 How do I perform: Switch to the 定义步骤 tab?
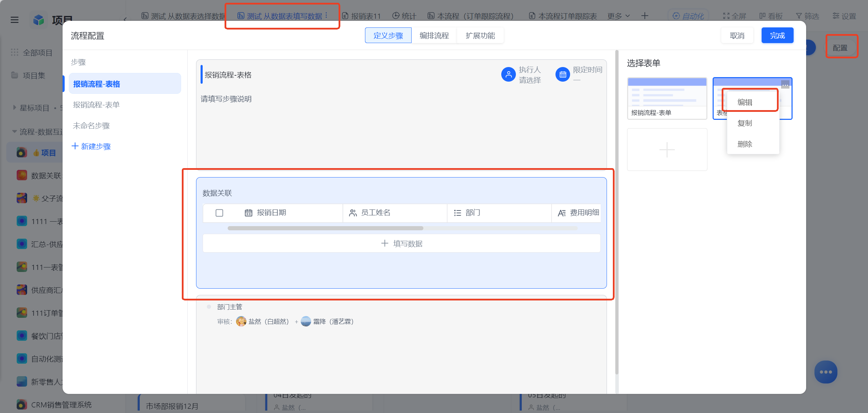point(388,35)
